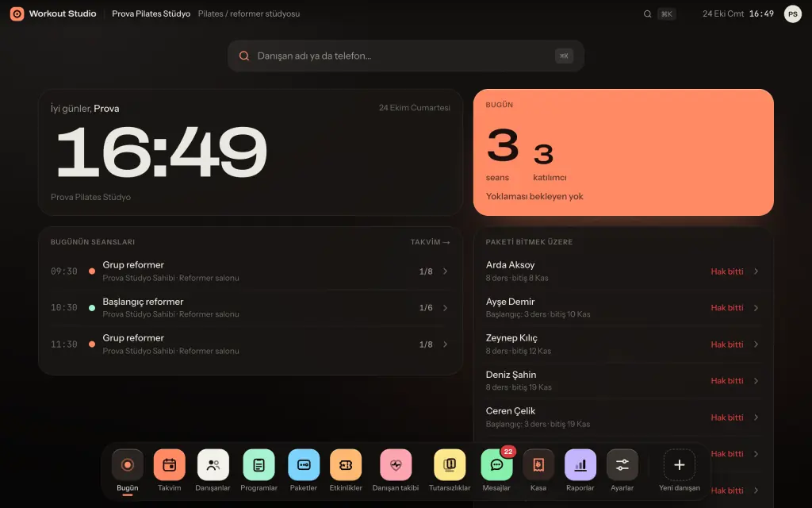Open the Raporlar chart dock icon
The image size is (812, 508).
coord(580,465)
